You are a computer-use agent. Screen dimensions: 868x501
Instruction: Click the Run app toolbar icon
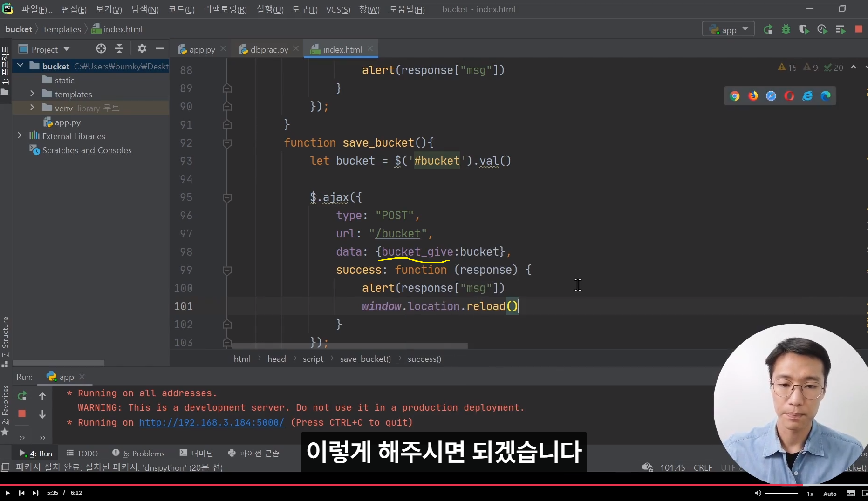click(768, 29)
